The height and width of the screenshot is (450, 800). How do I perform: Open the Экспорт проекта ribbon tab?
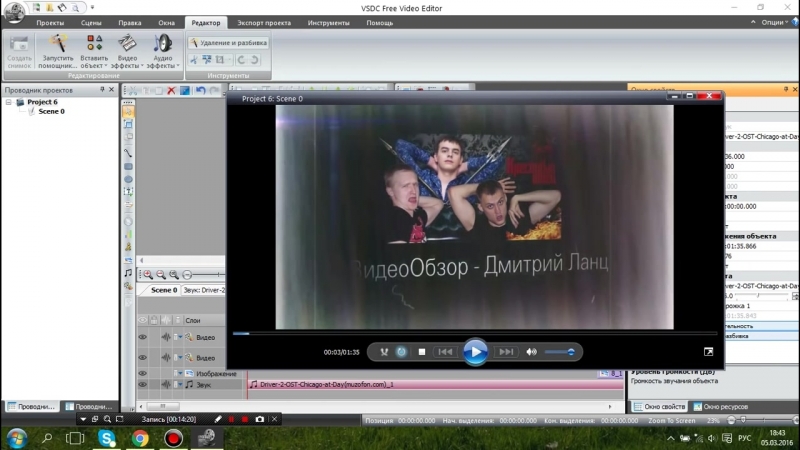click(264, 22)
